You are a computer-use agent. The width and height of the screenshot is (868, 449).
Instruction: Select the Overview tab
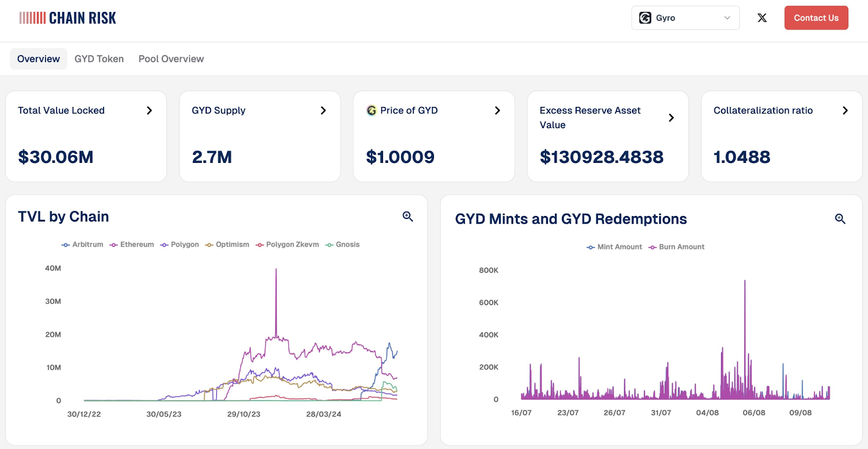[x=39, y=59]
